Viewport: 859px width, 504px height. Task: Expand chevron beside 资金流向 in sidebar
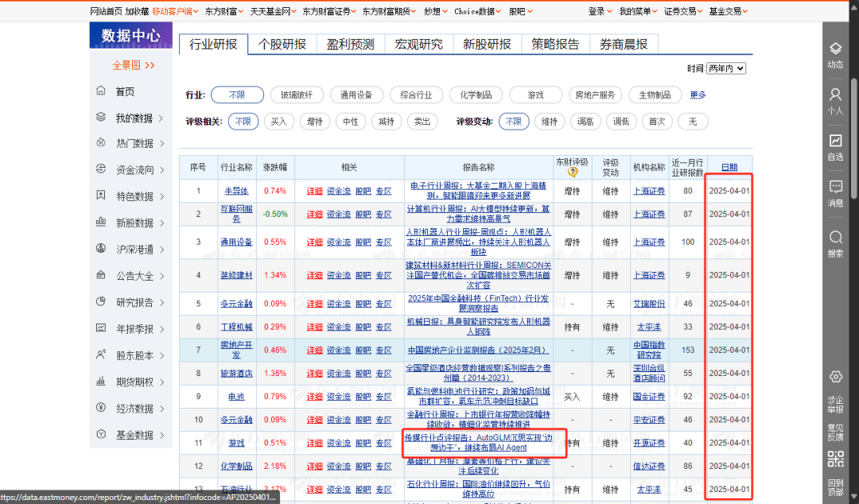tap(162, 170)
